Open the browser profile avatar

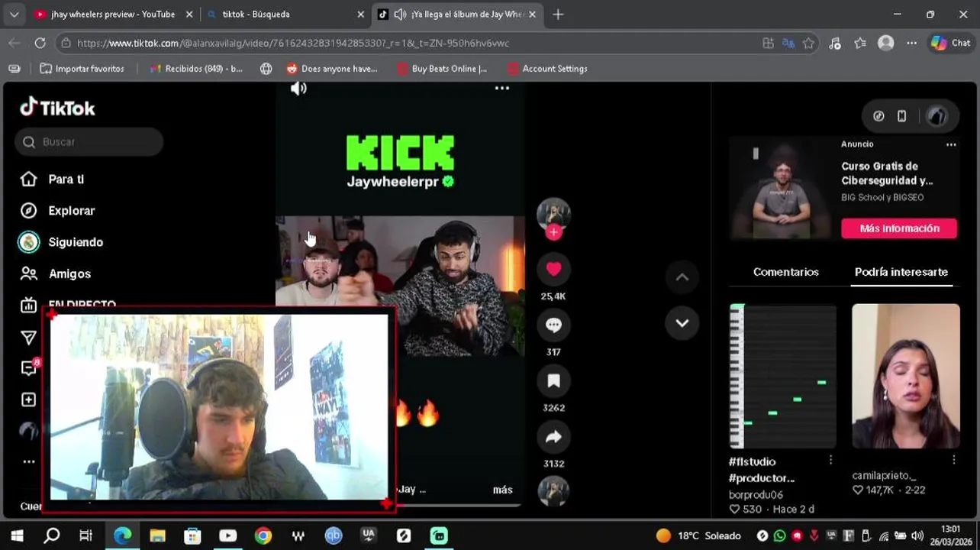pyautogui.click(x=886, y=44)
